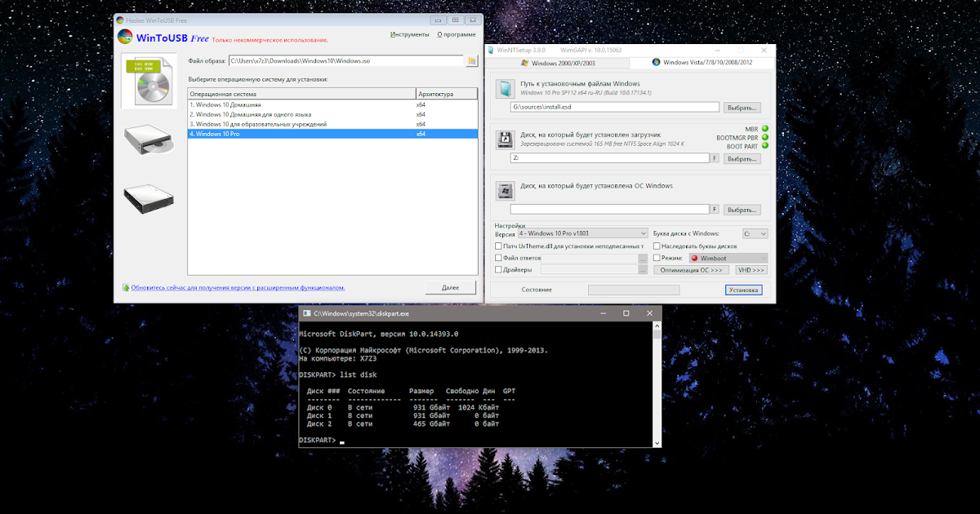The height and width of the screenshot is (514, 980).
Task: Click the diskpart.exe title bar icon
Action: (306, 313)
